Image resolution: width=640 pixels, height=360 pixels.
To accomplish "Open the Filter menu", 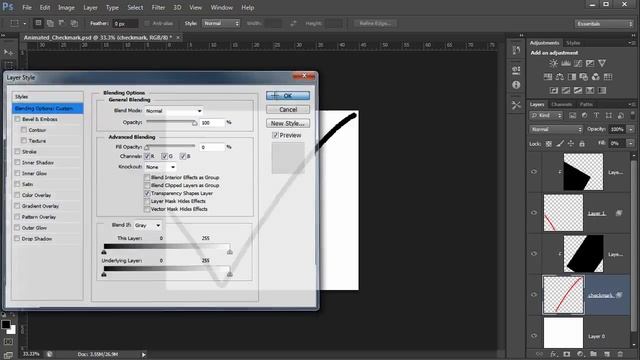I will click(x=158, y=7).
